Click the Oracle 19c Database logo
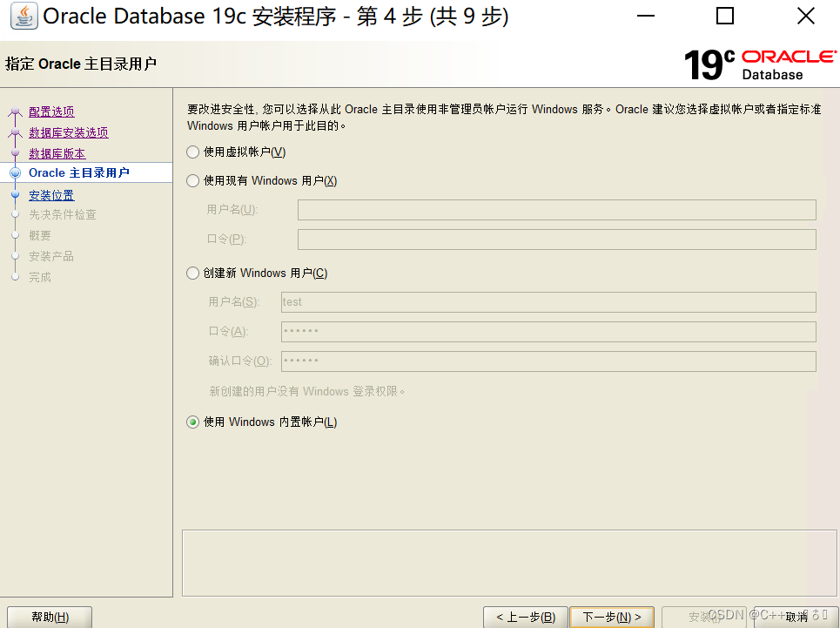The image size is (840, 628). coord(760,64)
